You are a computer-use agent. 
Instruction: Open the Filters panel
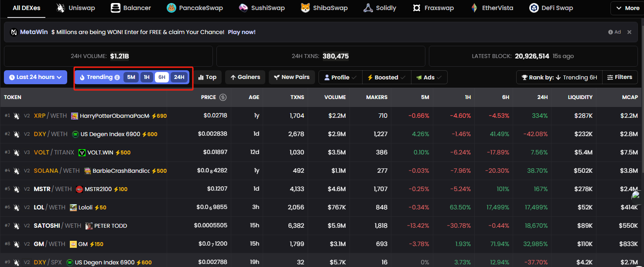(x=620, y=77)
